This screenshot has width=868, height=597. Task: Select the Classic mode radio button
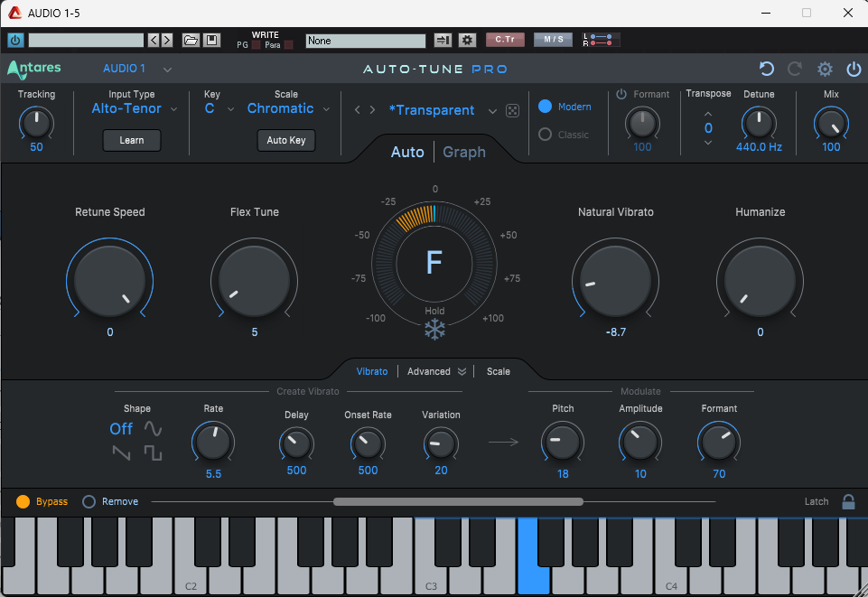coord(545,135)
